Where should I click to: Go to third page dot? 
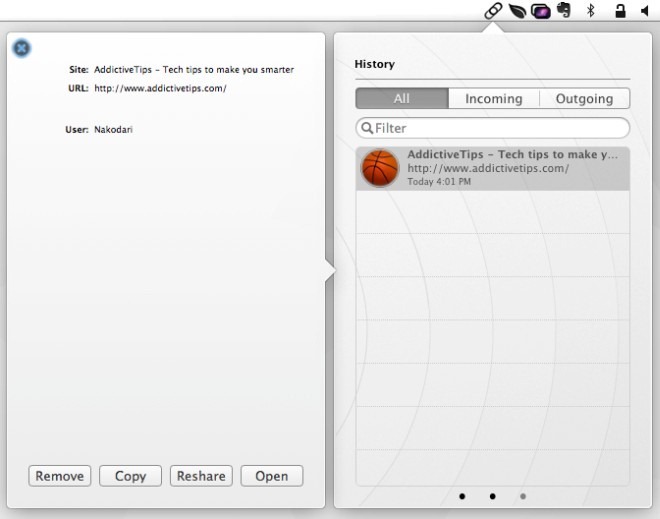tap(523, 496)
